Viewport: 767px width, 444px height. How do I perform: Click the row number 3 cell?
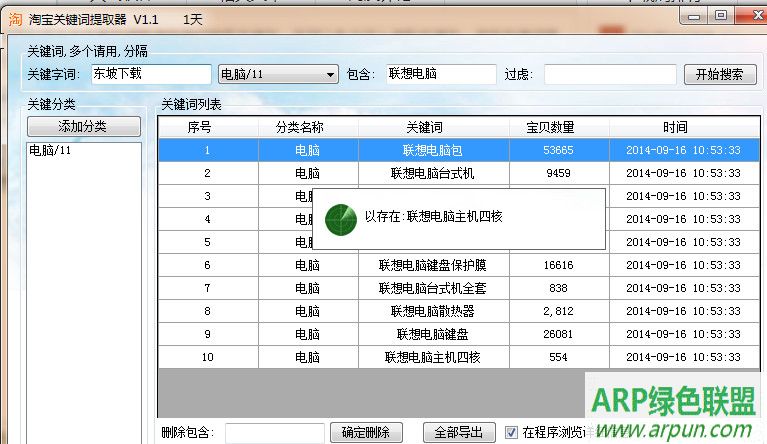(208, 196)
